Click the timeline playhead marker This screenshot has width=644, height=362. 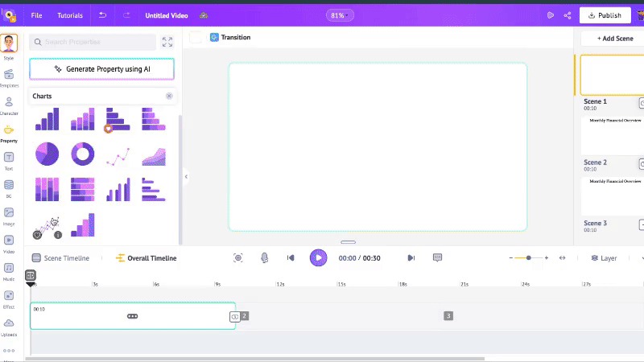(31, 278)
